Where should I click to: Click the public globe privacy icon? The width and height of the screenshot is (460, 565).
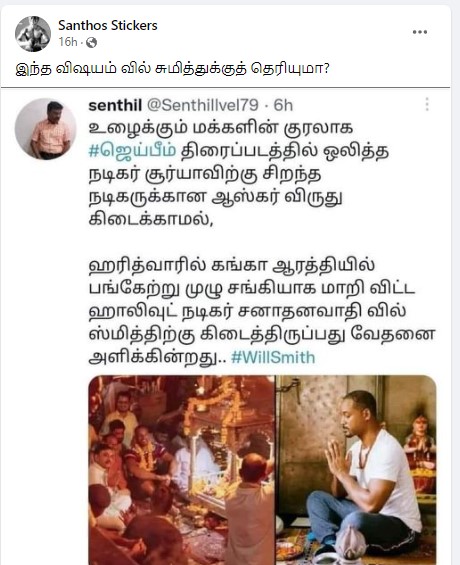(x=91, y=43)
